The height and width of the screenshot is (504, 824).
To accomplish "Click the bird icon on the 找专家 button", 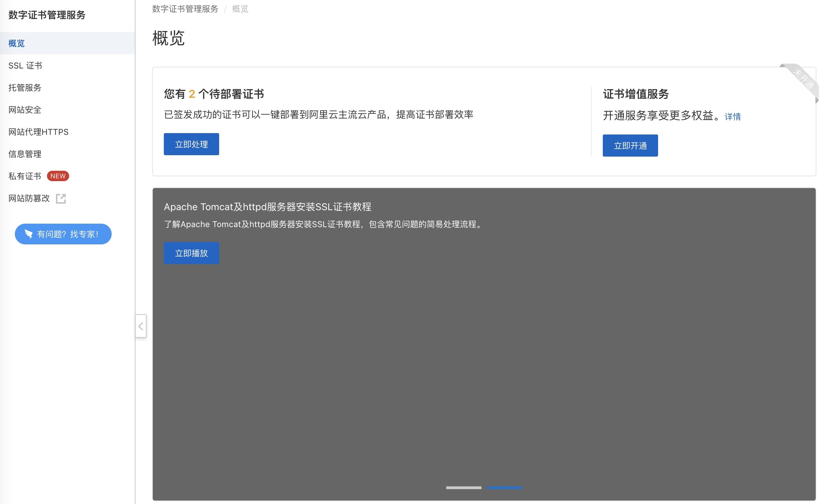I will [28, 234].
